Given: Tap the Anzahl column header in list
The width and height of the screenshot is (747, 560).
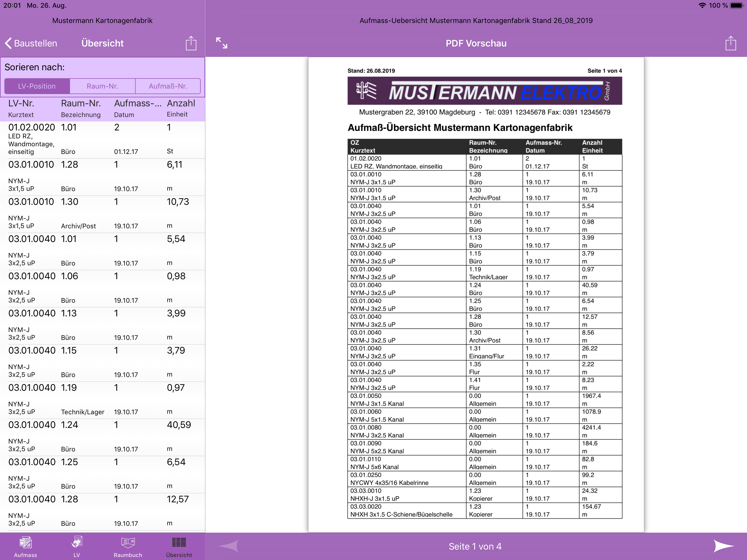Looking at the screenshot, I should click(181, 103).
